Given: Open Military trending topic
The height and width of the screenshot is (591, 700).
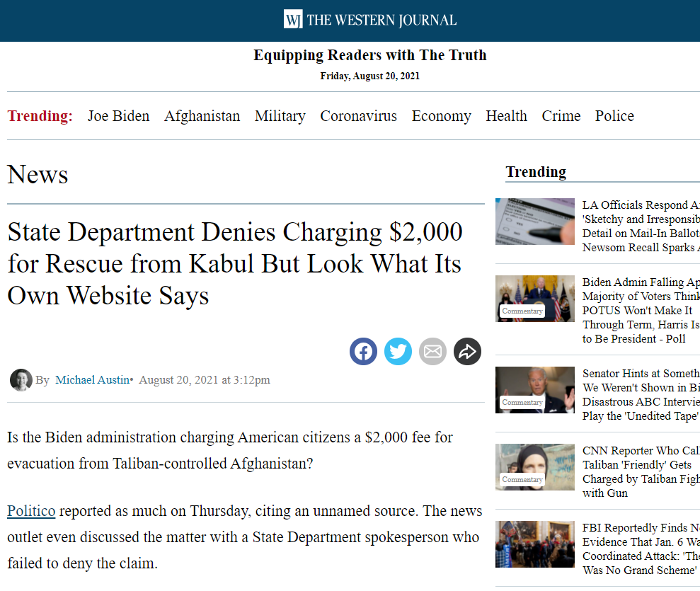Looking at the screenshot, I should 280,116.
